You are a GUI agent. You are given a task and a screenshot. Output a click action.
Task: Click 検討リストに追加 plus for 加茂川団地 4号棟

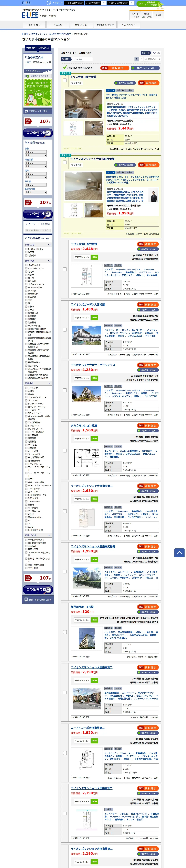[x=148, y=612]
